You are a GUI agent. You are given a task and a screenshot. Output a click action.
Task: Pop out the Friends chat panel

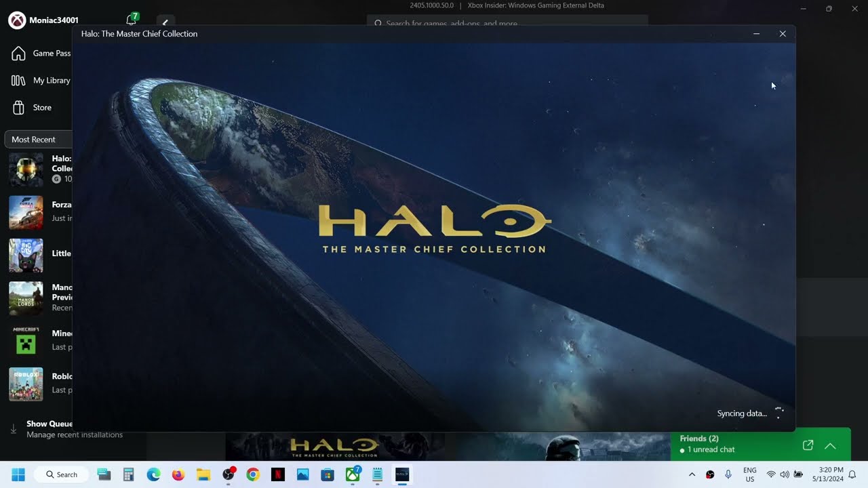click(808, 445)
